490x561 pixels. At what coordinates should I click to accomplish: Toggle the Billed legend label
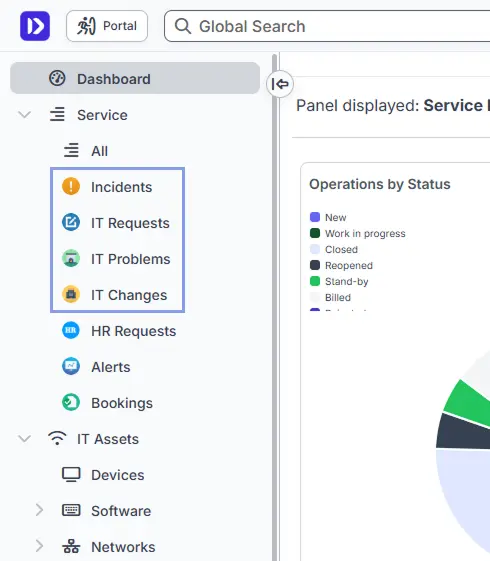click(338, 297)
